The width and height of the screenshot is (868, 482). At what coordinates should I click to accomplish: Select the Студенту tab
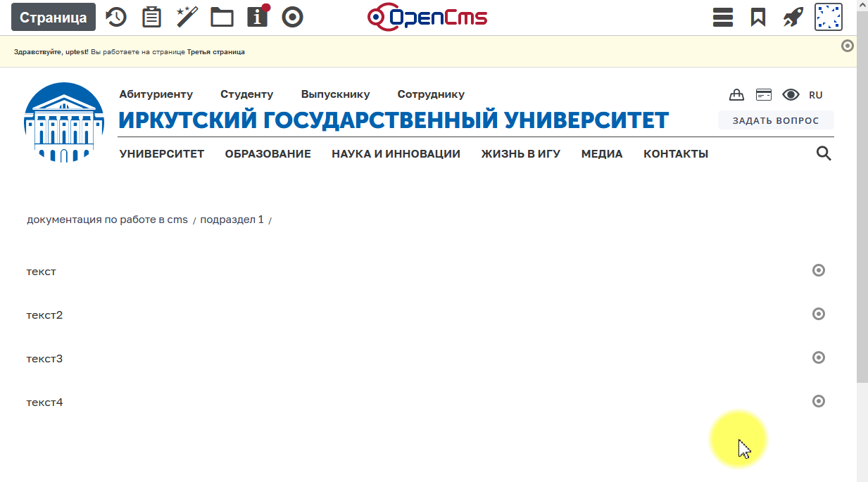coord(246,94)
